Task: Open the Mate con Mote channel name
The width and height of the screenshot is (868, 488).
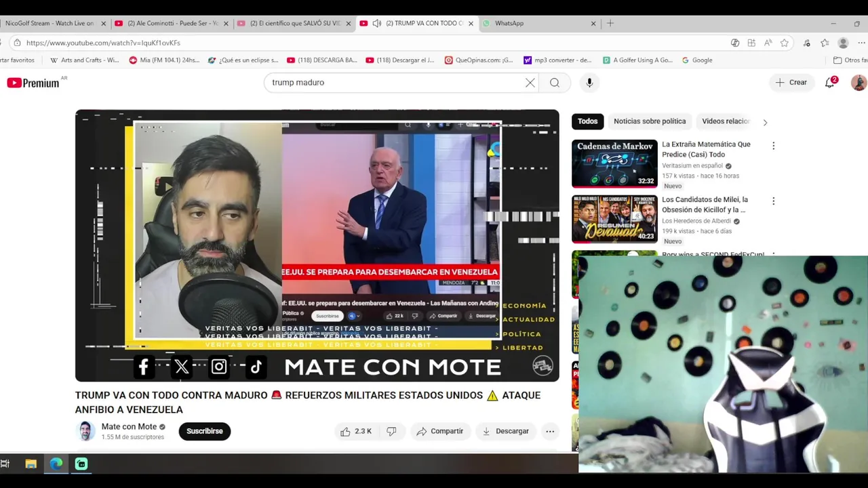Action: tap(129, 426)
